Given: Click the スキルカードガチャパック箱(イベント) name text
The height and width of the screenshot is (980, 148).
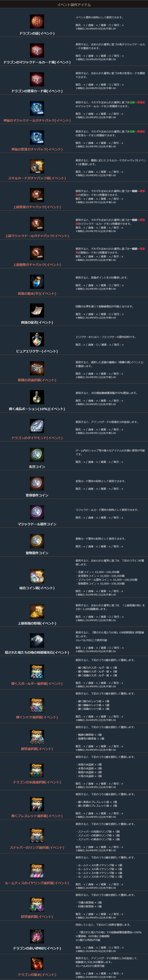Looking at the screenshot, I should tap(37, 178).
